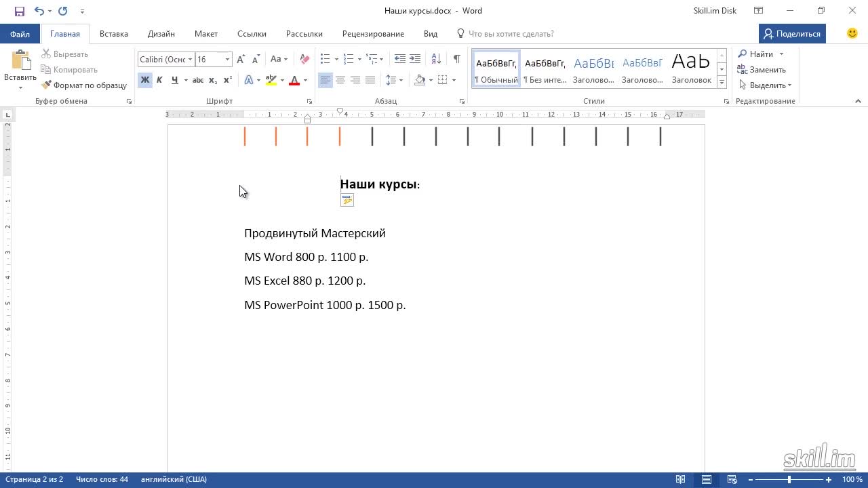Increase font size with the large A icon
The width and height of the screenshot is (868, 488).
click(x=241, y=60)
